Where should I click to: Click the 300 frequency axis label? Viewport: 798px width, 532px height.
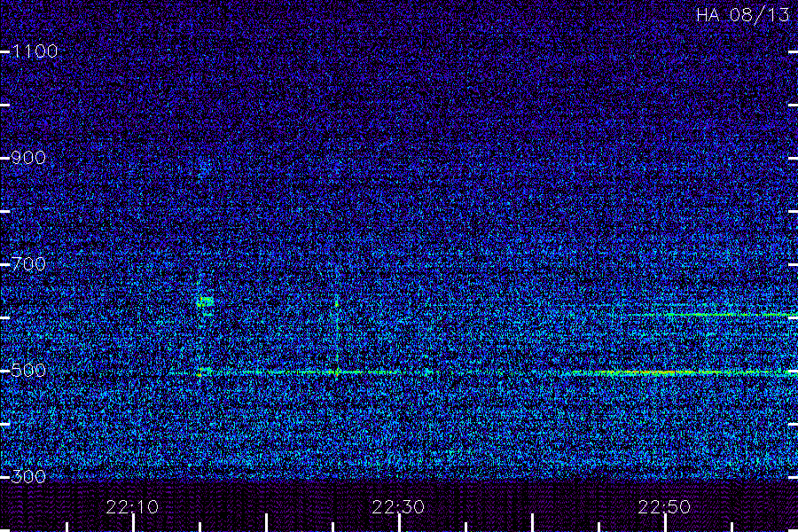click(x=28, y=476)
